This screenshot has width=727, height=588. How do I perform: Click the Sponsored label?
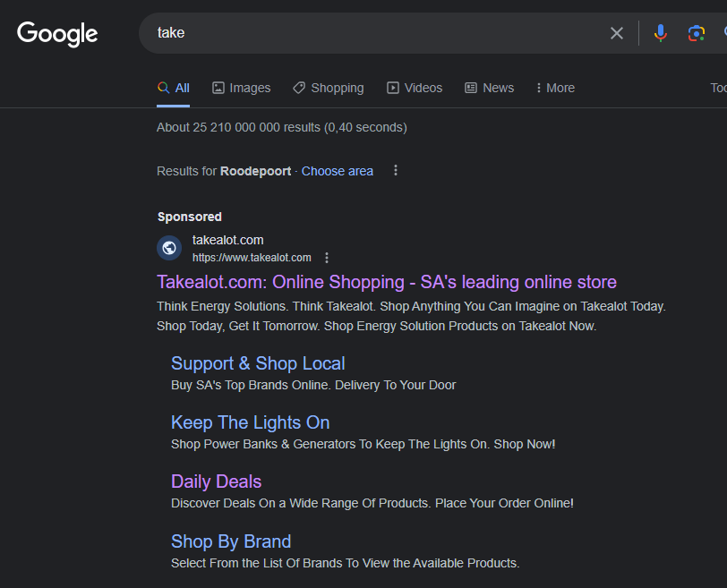(x=190, y=217)
